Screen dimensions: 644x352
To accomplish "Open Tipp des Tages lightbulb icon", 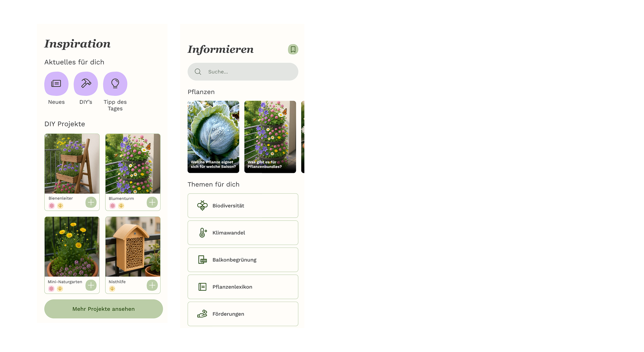I will pos(115,84).
